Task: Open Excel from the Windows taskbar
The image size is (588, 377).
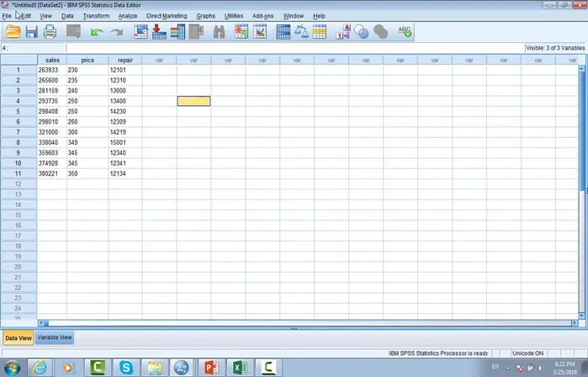Action: [x=237, y=367]
